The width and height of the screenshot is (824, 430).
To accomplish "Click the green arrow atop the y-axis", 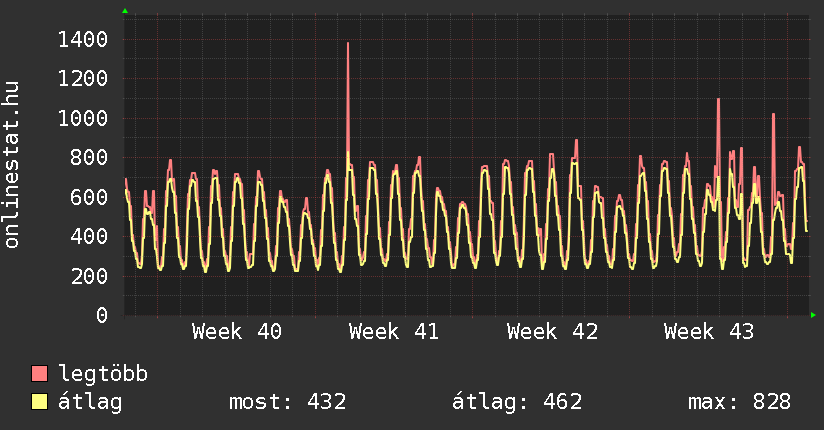I will pyautogui.click(x=125, y=11).
